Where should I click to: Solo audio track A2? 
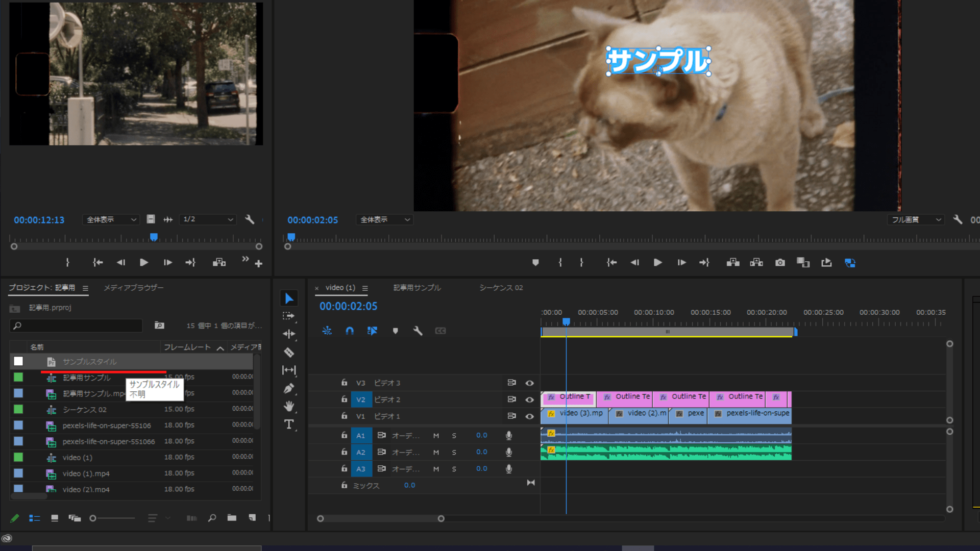454,453
